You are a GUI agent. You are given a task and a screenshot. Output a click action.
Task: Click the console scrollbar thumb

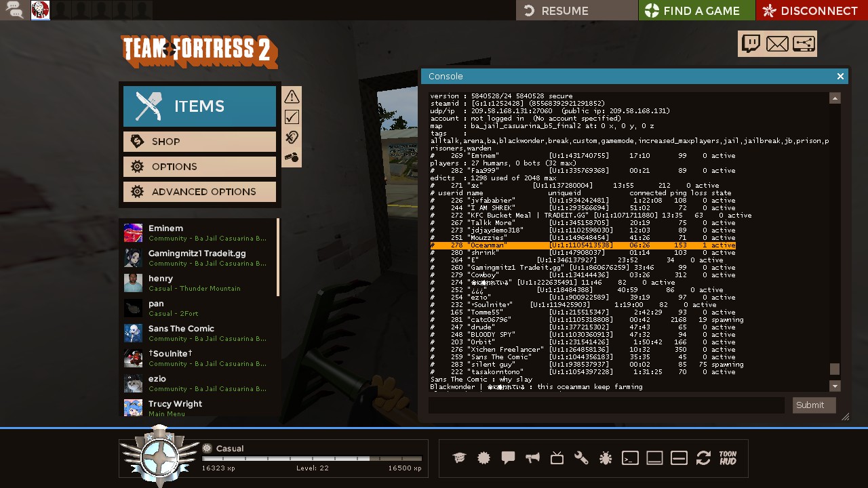(835, 369)
